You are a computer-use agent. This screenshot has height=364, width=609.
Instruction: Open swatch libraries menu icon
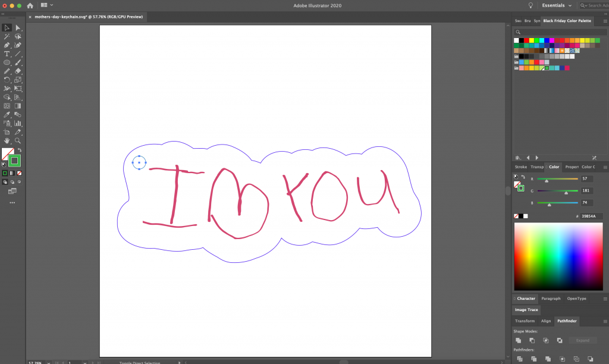[518, 158]
